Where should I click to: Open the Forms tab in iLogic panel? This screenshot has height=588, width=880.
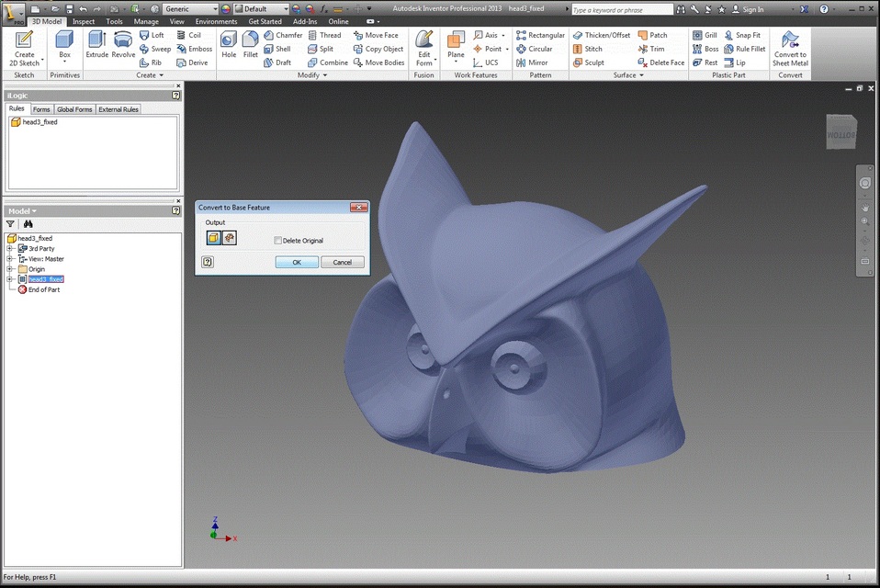point(41,108)
